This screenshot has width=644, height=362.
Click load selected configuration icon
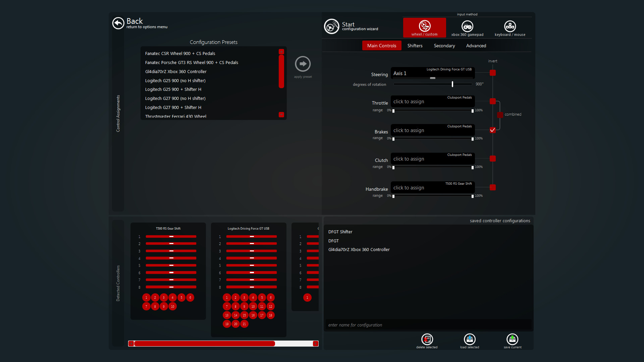pos(470,340)
